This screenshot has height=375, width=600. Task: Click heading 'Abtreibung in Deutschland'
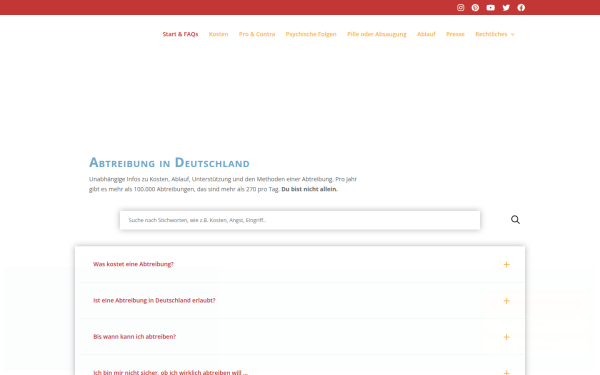tap(169, 163)
